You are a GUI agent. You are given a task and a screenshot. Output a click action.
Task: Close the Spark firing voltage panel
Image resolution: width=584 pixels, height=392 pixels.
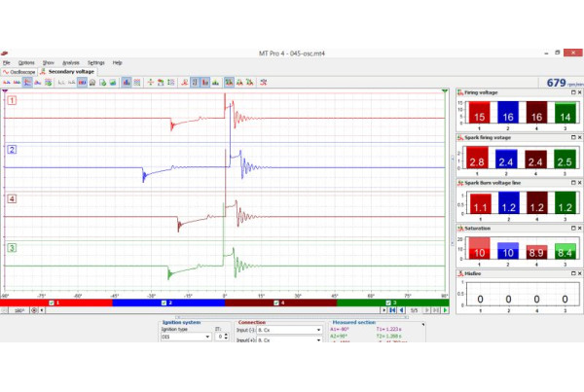click(x=577, y=137)
